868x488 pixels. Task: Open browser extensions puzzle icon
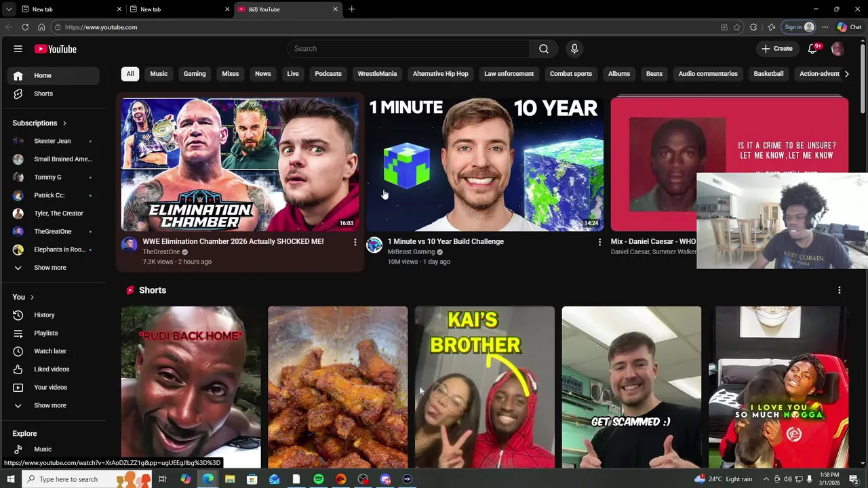[x=753, y=27]
